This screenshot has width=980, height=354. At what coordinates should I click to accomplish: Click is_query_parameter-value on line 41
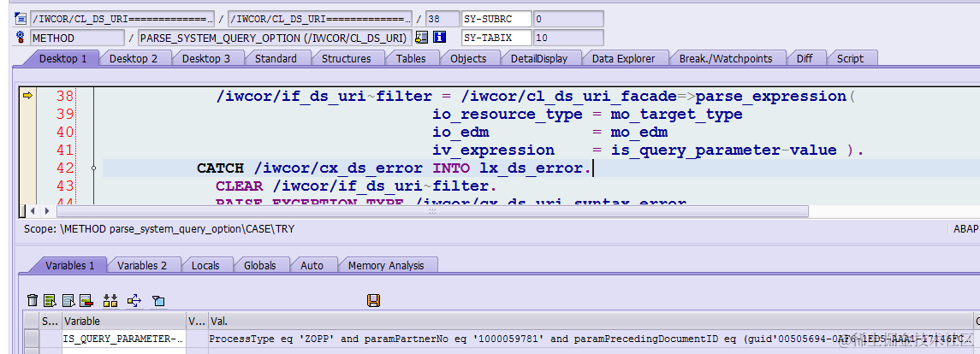tap(723, 150)
